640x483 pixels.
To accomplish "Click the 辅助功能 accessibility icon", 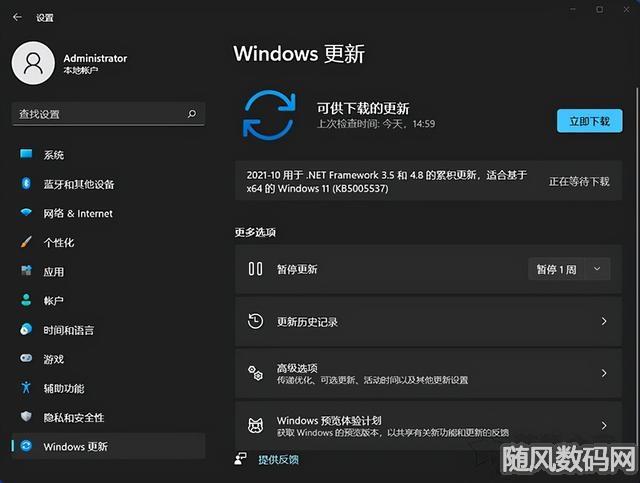I will (x=26, y=387).
